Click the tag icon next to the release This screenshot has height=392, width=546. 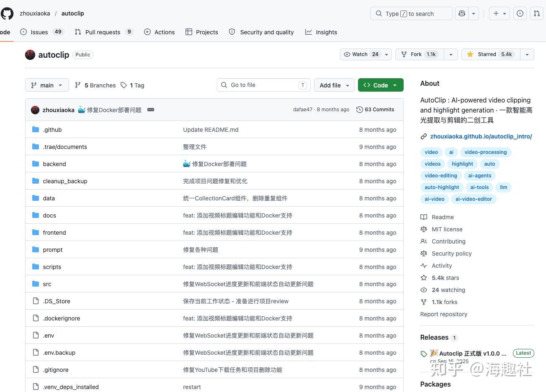424,354
